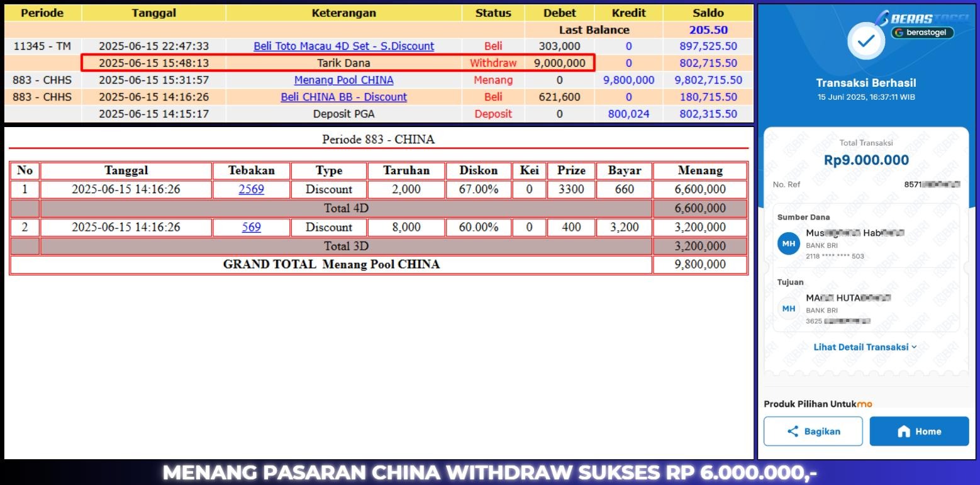This screenshot has width=980, height=485.
Task: Open the Menang Pool CHINA link
Action: [x=343, y=80]
